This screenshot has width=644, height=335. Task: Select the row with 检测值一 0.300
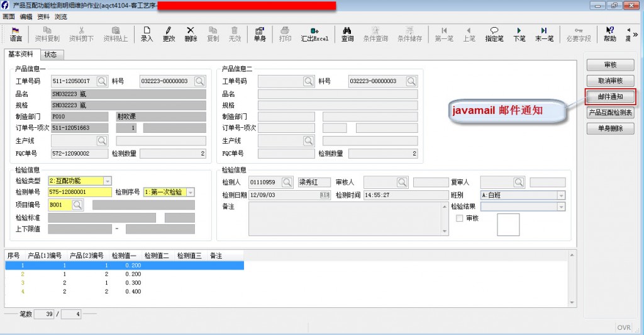coord(125,283)
